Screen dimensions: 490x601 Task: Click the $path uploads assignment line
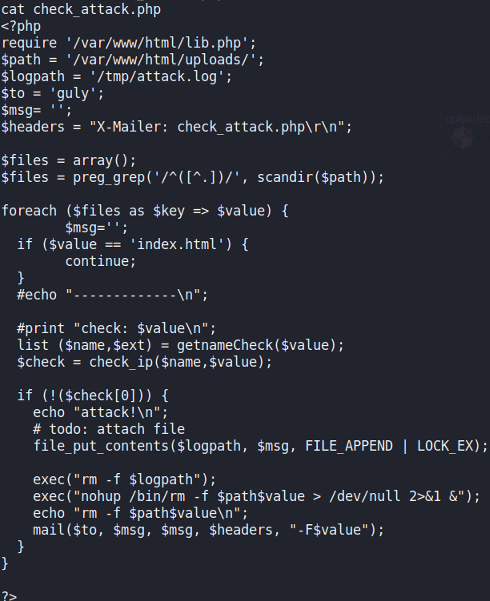point(133,60)
